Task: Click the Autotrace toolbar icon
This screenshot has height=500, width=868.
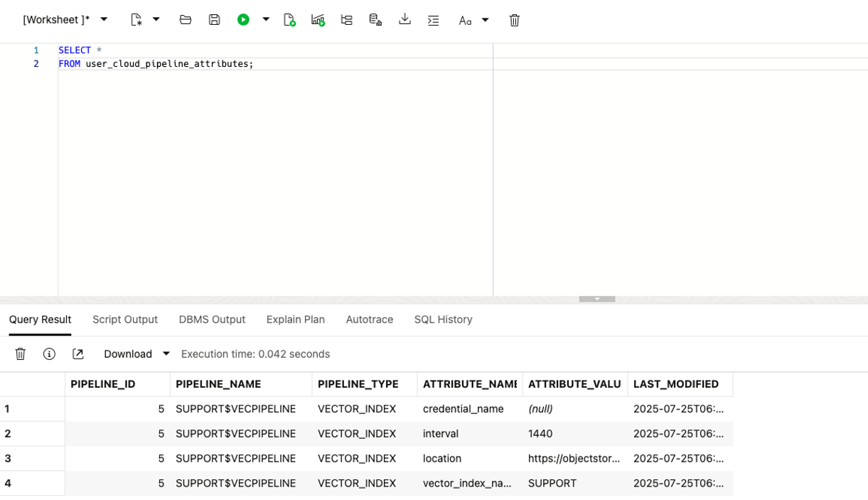Action: pos(318,20)
